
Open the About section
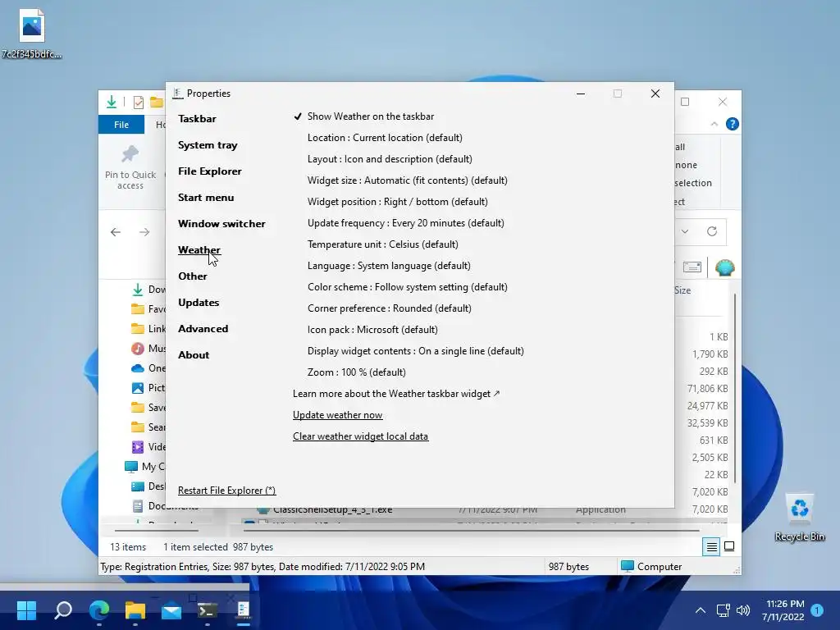click(194, 355)
